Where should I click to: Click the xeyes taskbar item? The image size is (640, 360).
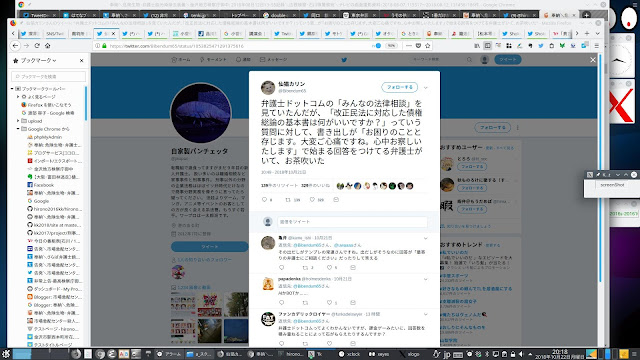(x=379, y=354)
